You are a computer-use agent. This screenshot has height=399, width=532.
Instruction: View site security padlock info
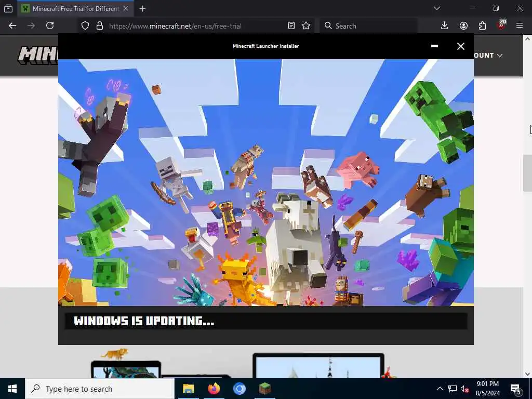99,26
